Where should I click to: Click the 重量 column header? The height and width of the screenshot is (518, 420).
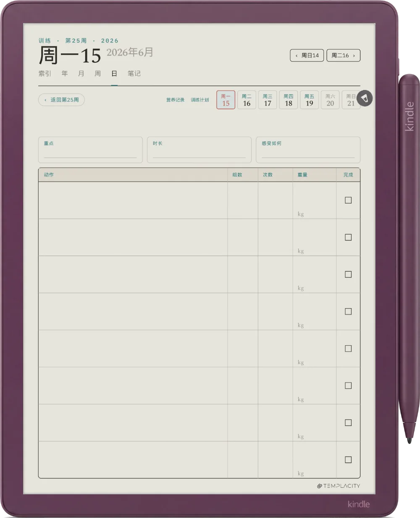[x=302, y=175]
